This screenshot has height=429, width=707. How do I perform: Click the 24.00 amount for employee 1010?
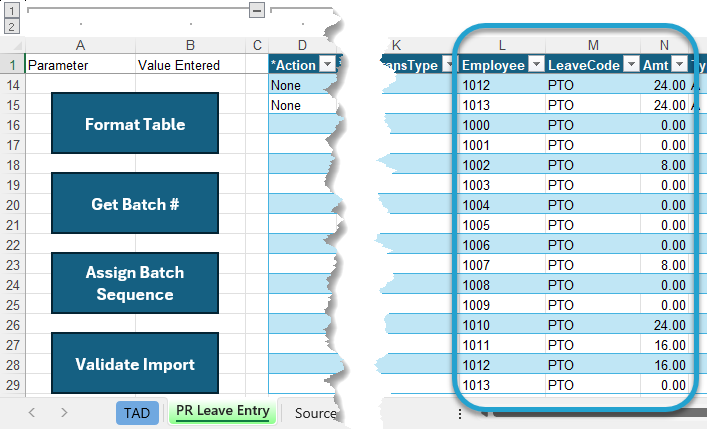click(x=664, y=325)
